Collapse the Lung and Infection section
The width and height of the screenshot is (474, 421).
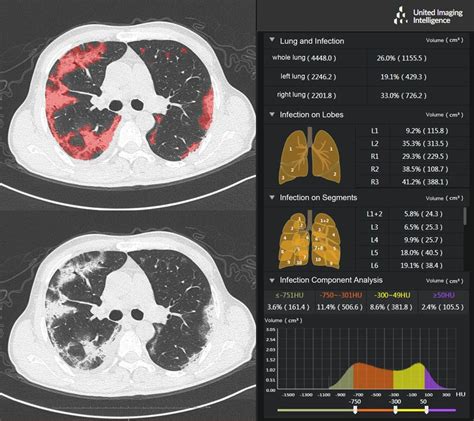click(x=272, y=40)
